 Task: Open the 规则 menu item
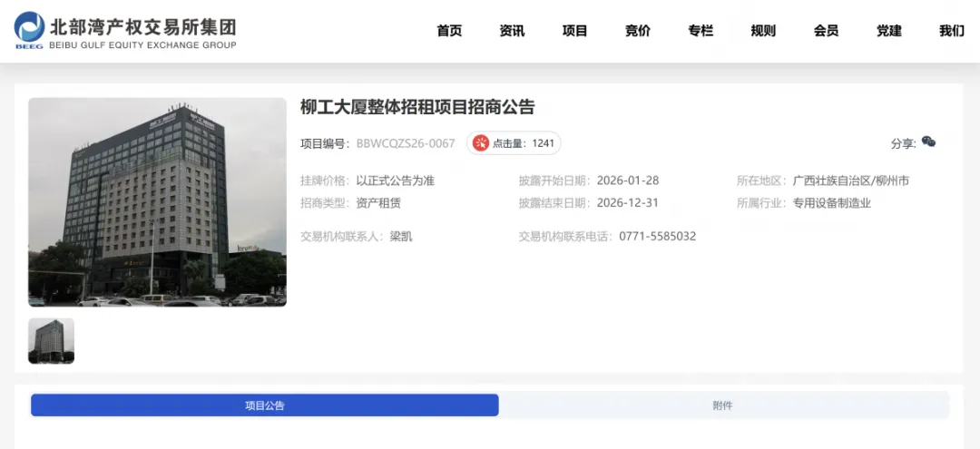(x=763, y=31)
